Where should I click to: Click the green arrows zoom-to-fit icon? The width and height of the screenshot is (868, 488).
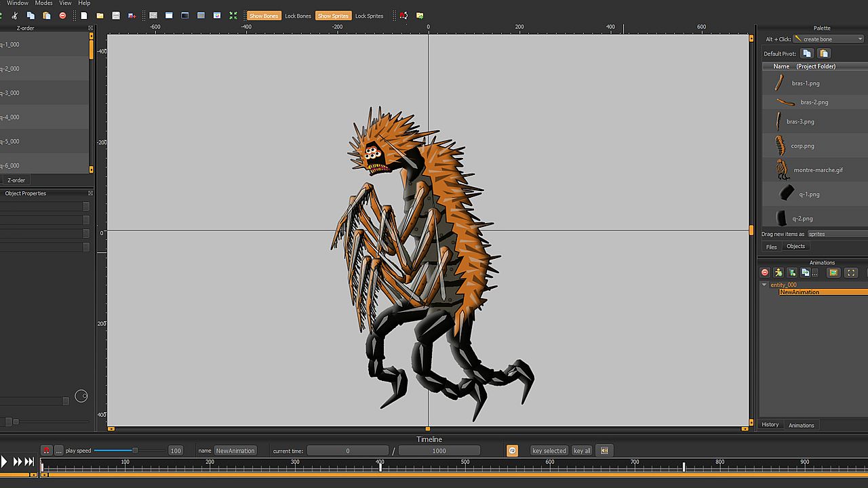click(233, 16)
